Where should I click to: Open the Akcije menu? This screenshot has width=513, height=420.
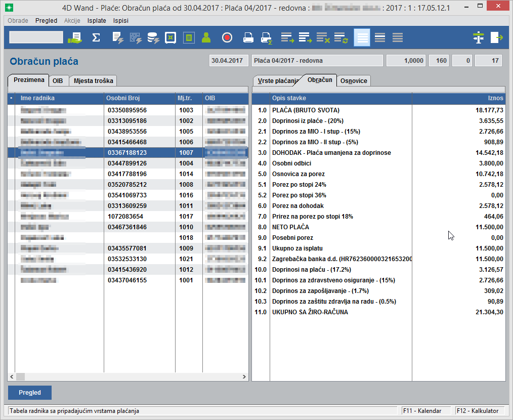pos(72,21)
